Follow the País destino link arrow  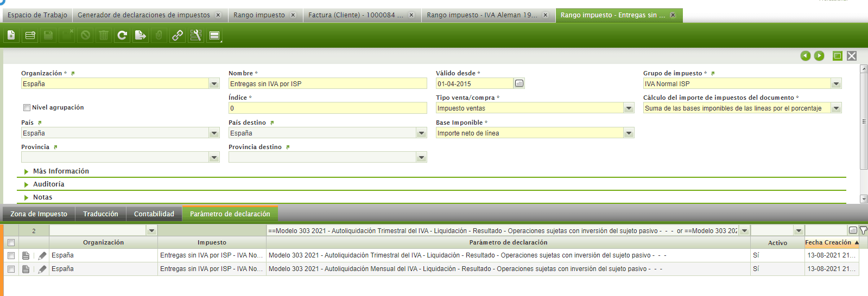pyautogui.click(x=272, y=123)
